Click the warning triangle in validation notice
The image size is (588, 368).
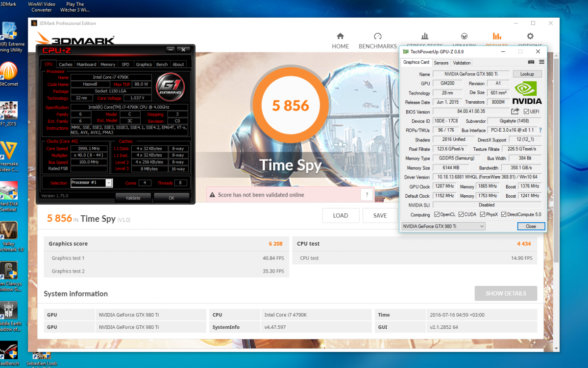click(x=212, y=195)
